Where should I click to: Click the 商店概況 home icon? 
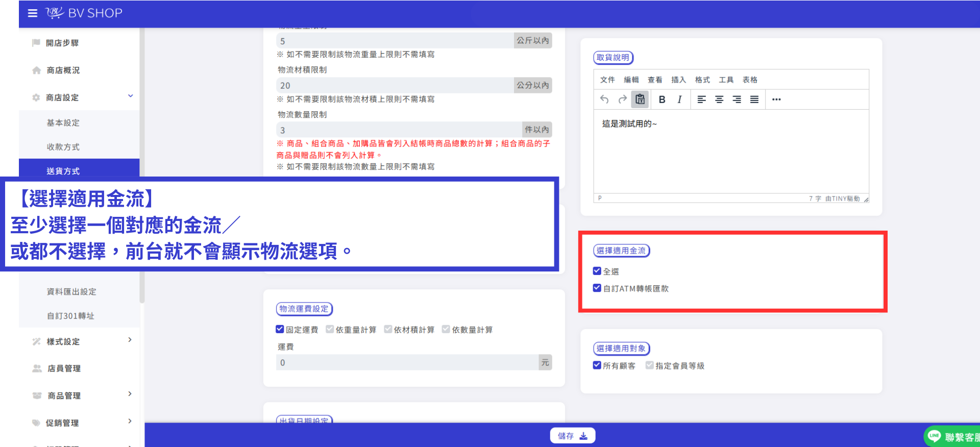pos(36,70)
